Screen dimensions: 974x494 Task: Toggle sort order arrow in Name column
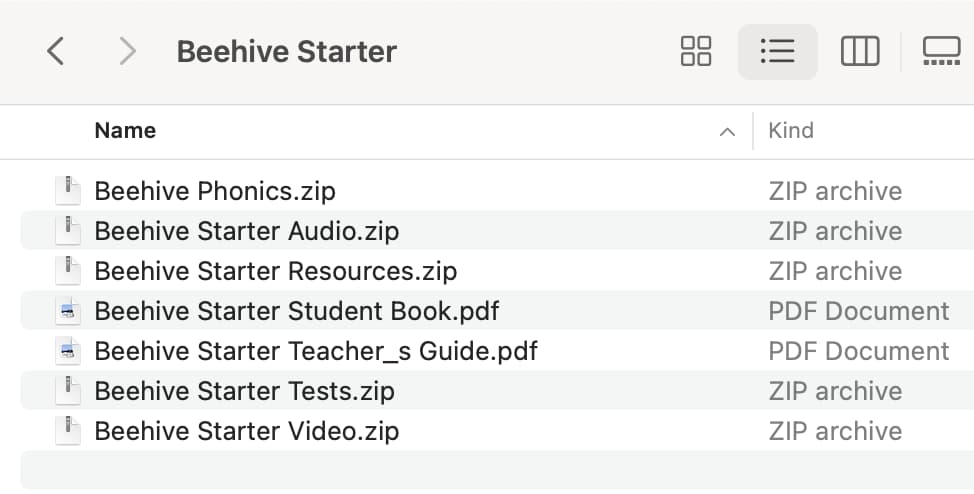[x=727, y=131]
